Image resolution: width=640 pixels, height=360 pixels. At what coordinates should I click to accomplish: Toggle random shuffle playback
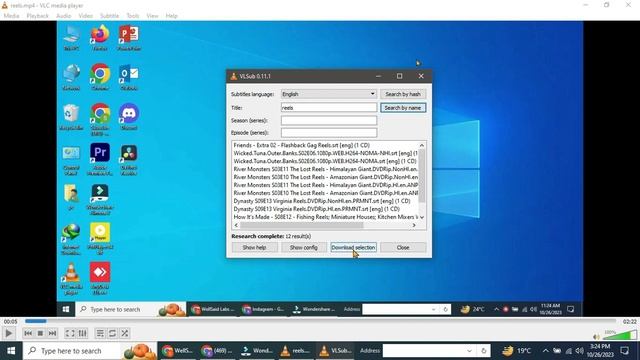point(124,333)
